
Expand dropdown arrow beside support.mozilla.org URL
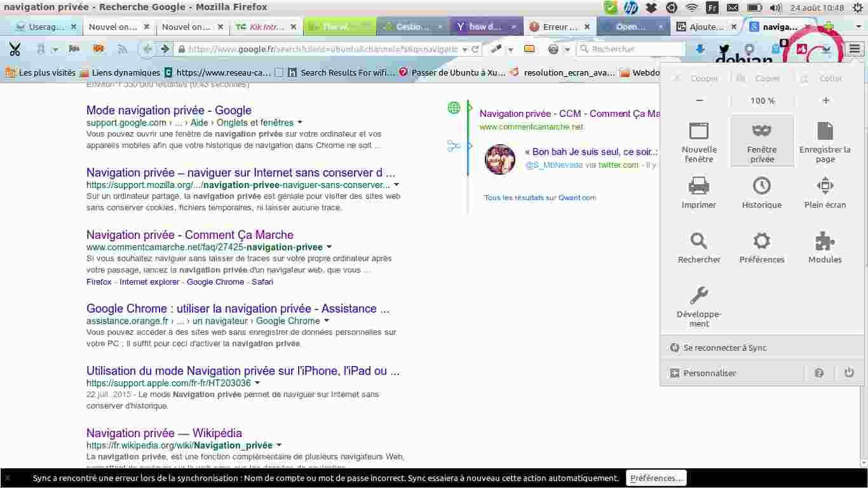pyautogui.click(x=397, y=185)
